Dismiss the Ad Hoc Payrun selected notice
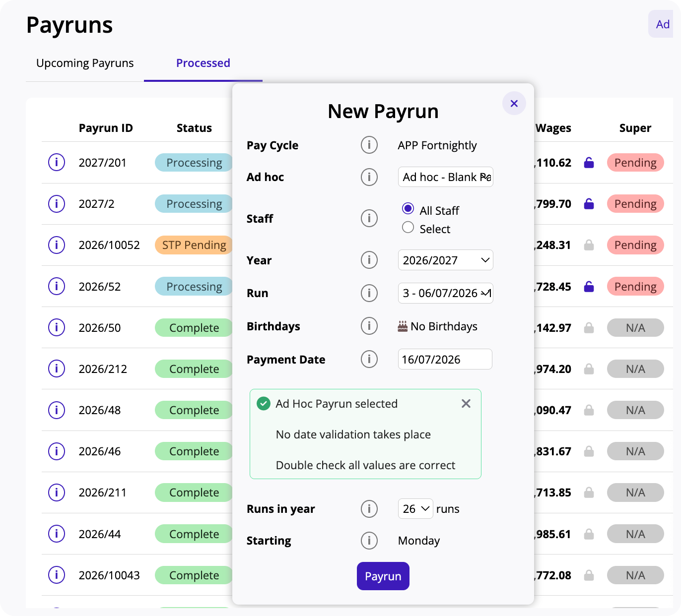 click(x=466, y=403)
